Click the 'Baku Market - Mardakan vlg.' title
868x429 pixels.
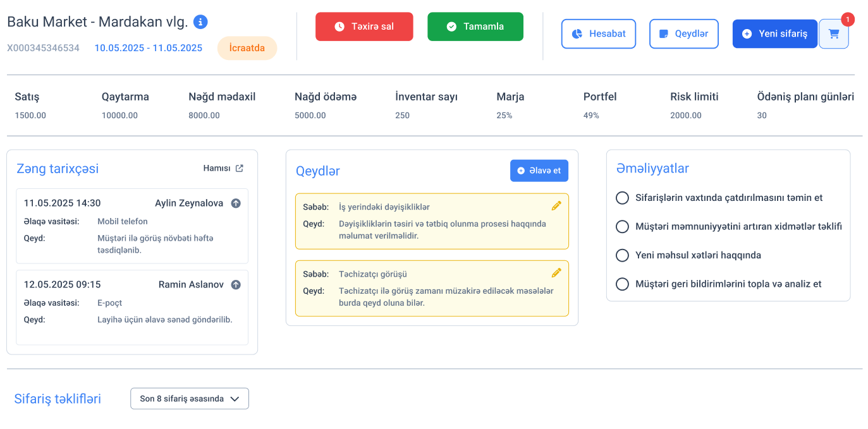97,22
